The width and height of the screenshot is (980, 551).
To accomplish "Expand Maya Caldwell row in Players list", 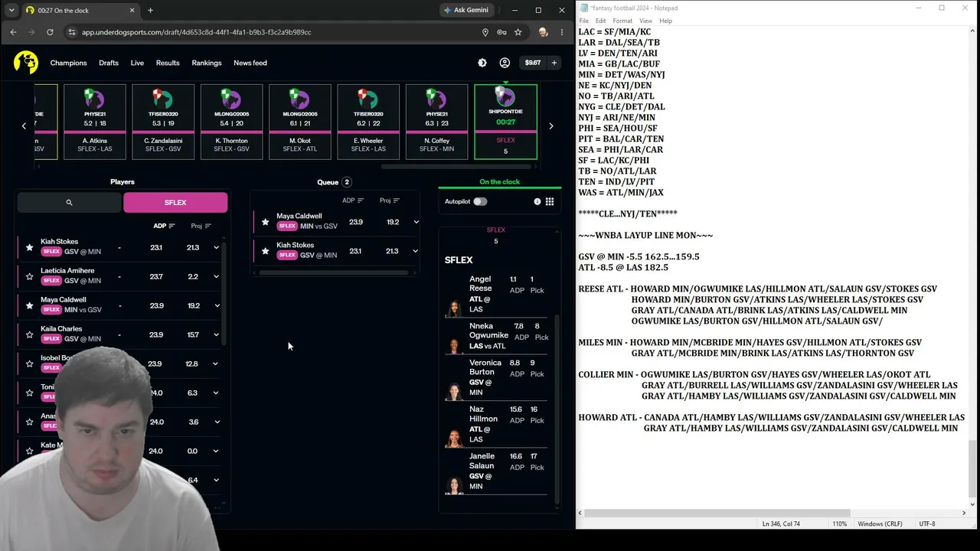I will 216,305.
